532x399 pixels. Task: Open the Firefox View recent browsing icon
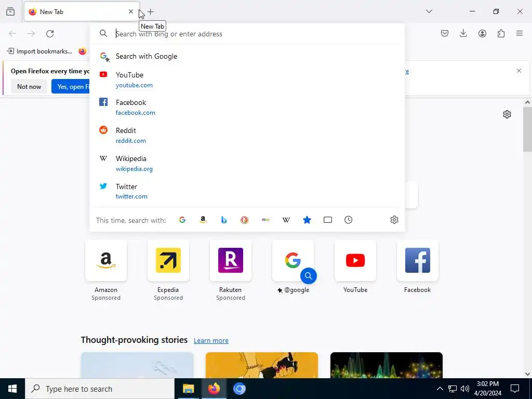click(x=10, y=11)
